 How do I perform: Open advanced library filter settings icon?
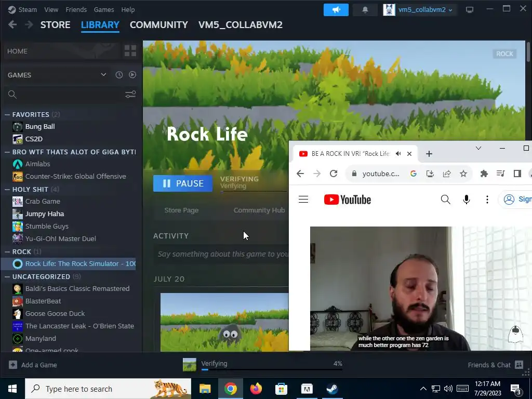click(130, 95)
